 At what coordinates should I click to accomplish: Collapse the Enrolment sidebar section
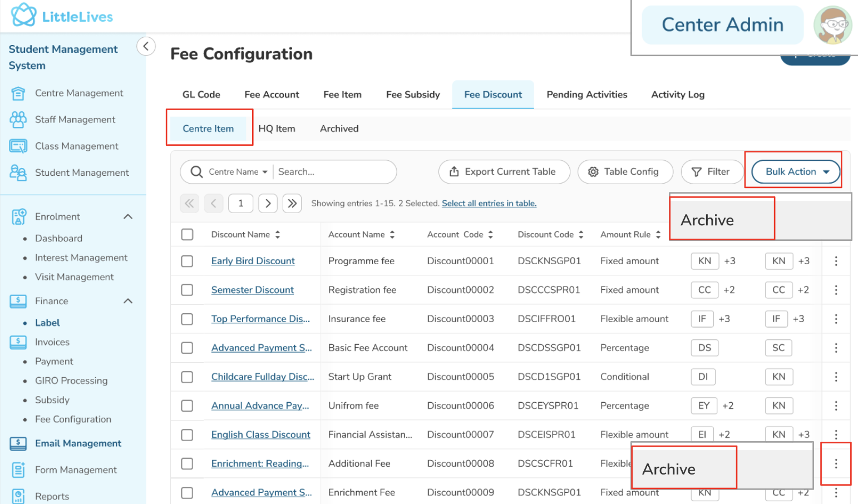tap(128, 217)
